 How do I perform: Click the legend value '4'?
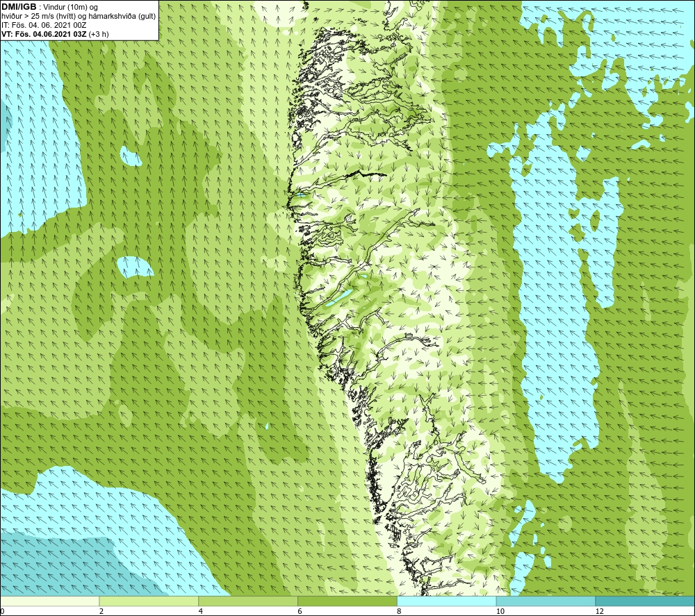(201, 612)
